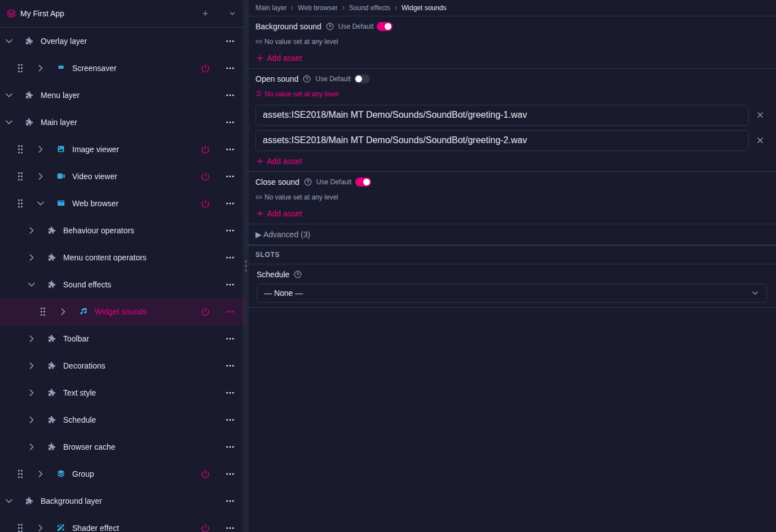Click the drag handle for Group
This screenshot has width=776, height=532.
(x=20, y=474)
